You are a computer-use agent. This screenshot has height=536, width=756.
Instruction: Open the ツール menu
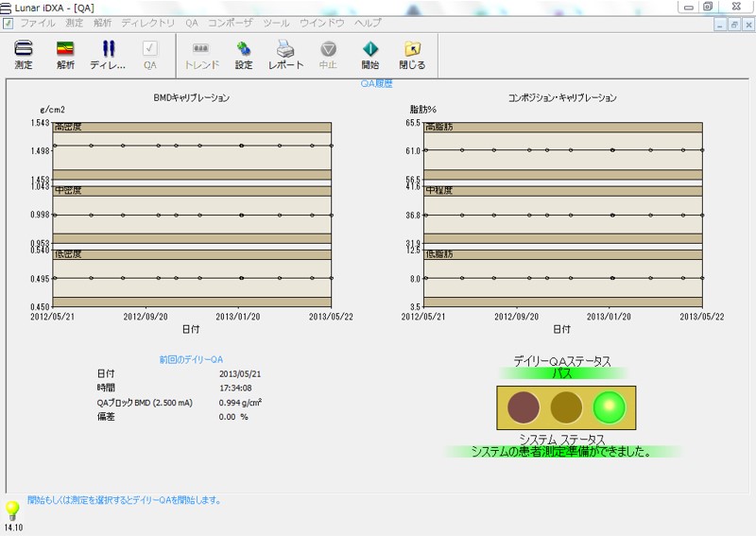tap(276, 22)
